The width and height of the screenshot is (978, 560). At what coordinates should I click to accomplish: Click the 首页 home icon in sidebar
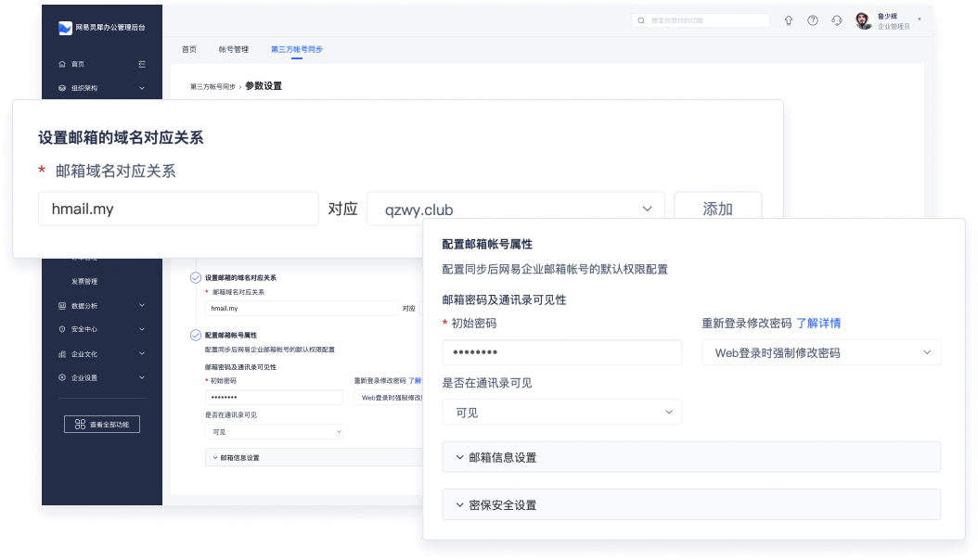62,64
